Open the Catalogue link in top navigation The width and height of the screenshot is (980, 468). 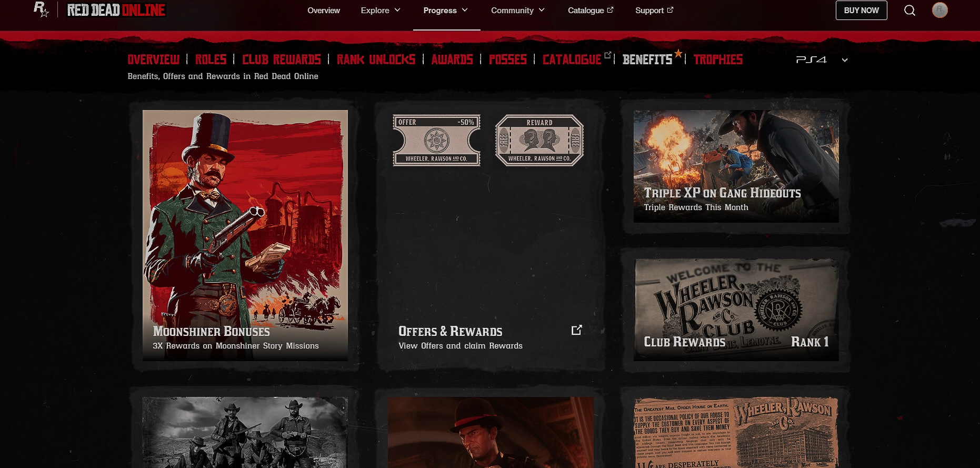pyautogui.click(x=591, y=11)
